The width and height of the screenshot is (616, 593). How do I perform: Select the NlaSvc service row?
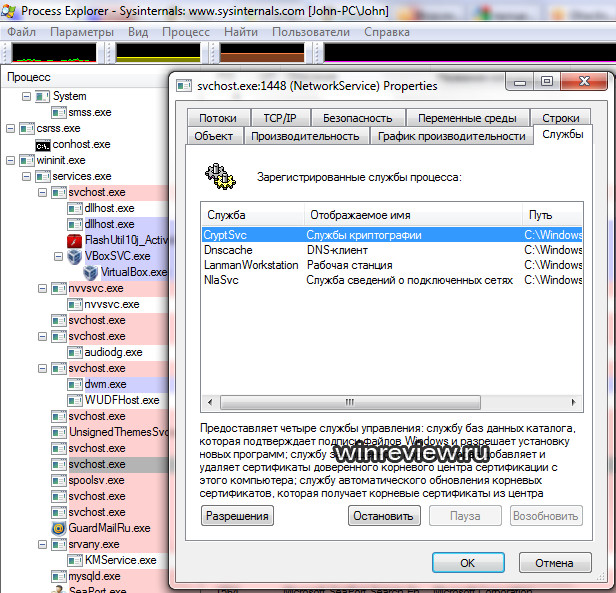coord(392,280)
